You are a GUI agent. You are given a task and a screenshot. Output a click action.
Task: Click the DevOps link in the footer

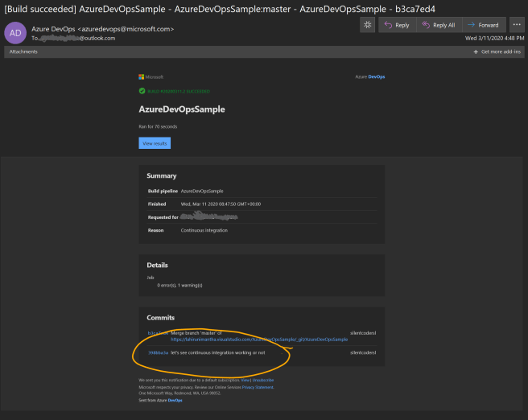pyautogui.click(x=175, y=400)
